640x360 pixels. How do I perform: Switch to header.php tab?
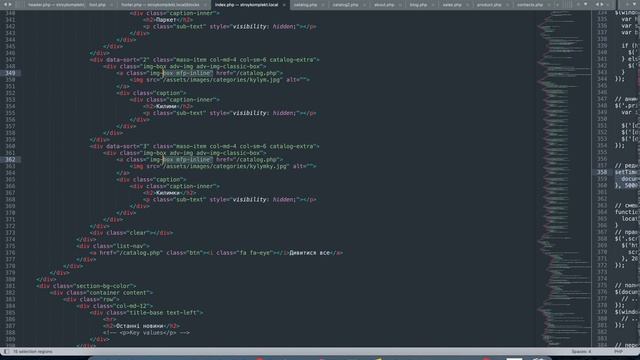(56, 5)
